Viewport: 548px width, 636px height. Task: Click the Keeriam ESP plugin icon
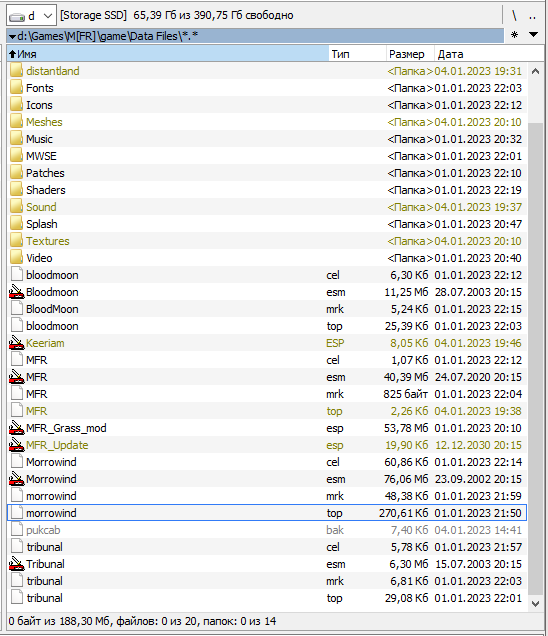click(x=16, y=343)
